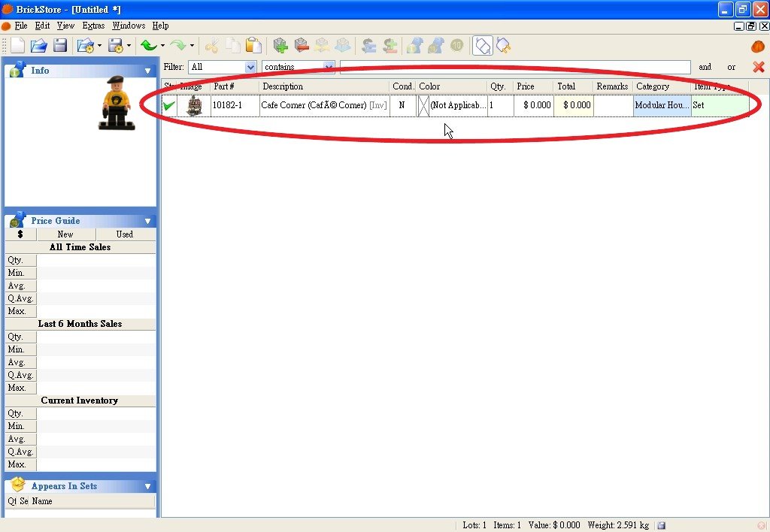Click the Used column in Price Guide
770x532 pixels.
[126, 234]
